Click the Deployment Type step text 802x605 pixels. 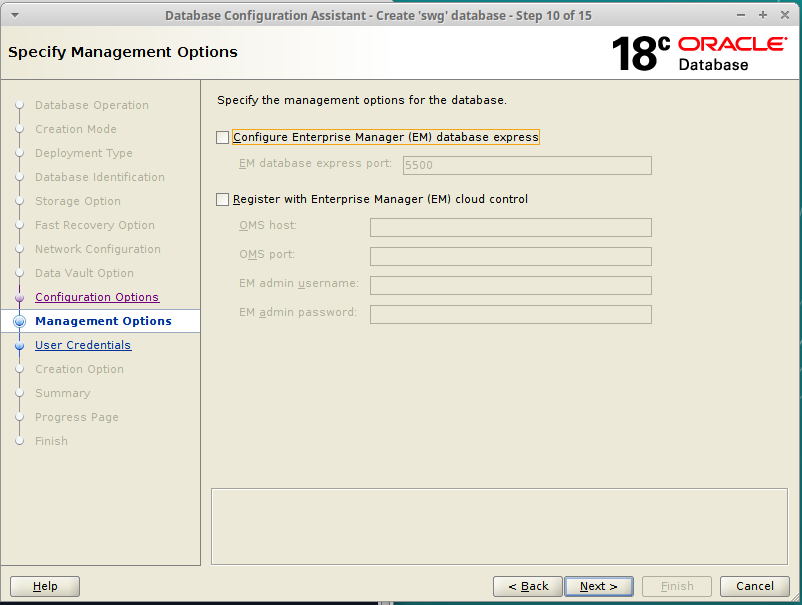[84, 153]
